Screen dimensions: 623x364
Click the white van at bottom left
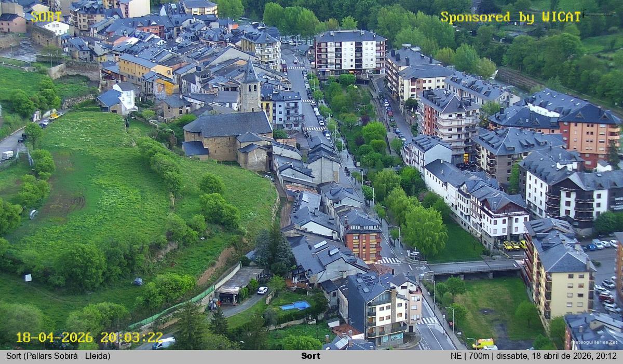coord(164,343)
